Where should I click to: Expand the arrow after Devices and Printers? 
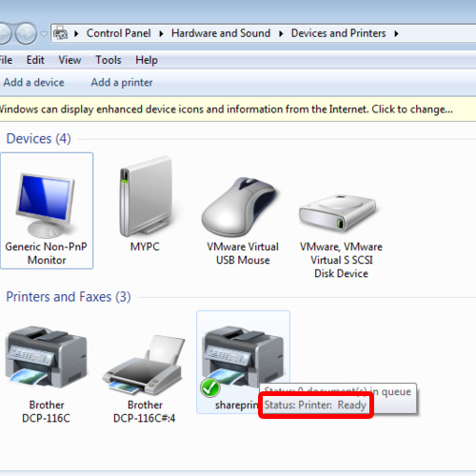coord(396,33)
